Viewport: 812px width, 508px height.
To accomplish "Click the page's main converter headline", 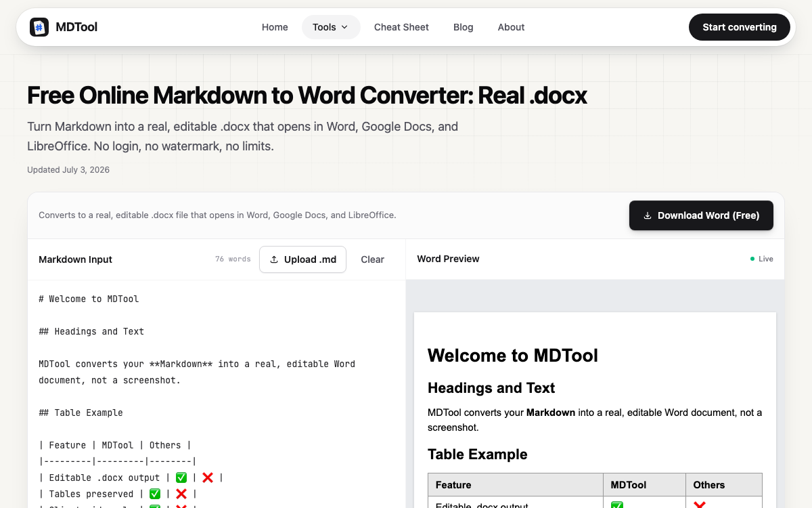I will point(307,96).
